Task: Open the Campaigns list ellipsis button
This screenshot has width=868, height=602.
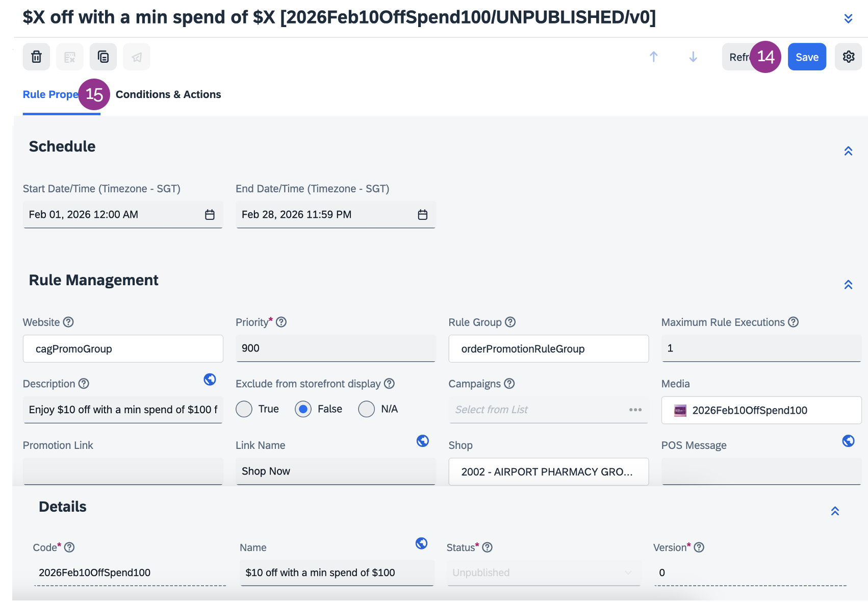Action: (635, 410)
